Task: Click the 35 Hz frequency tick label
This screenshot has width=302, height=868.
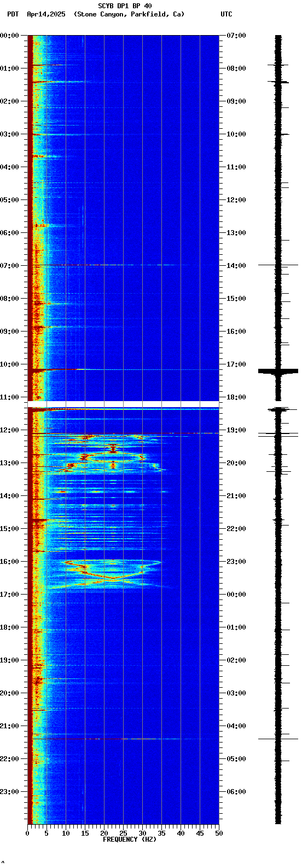Action: [x=161, y=833]
